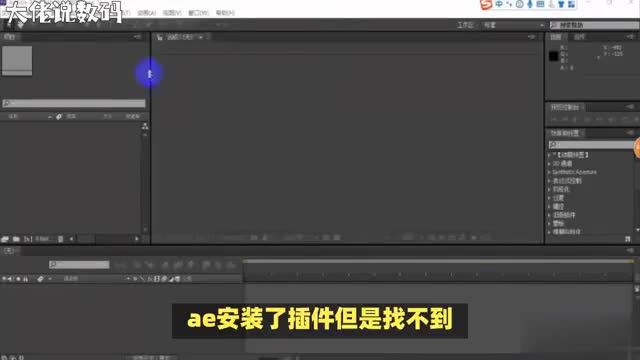The image size is (640, 360).
Task: Open the effects panel options menu
Action: tap(630, 133)
